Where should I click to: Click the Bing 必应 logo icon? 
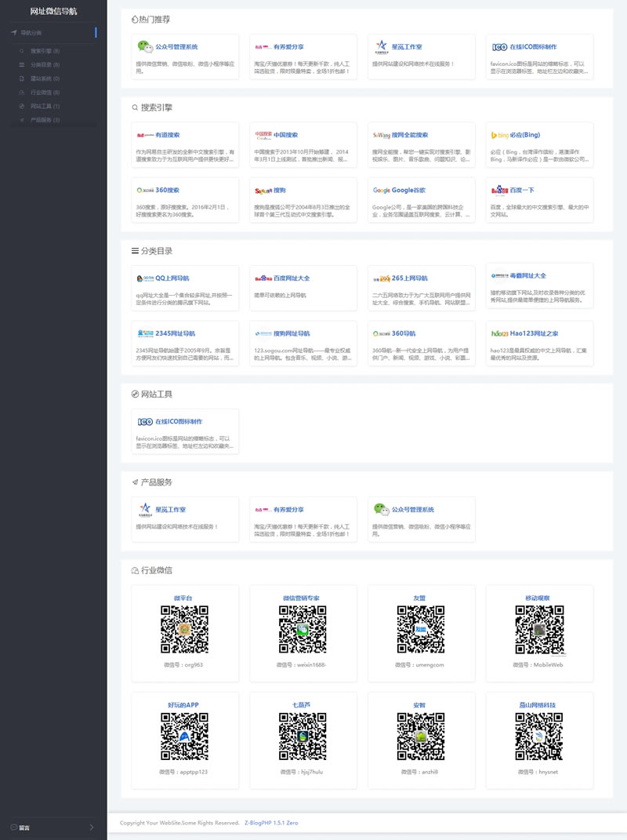click(499, 135)
